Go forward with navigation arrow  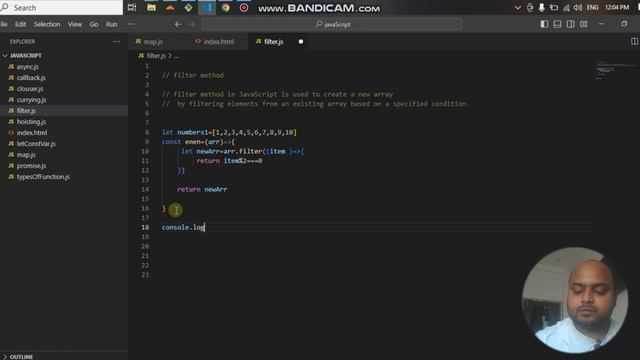192,24
